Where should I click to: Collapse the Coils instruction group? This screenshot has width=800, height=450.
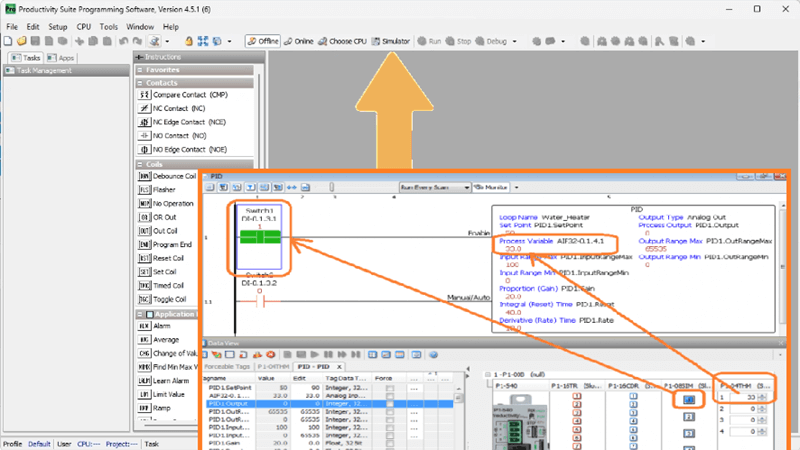click(x=139, y=164)
